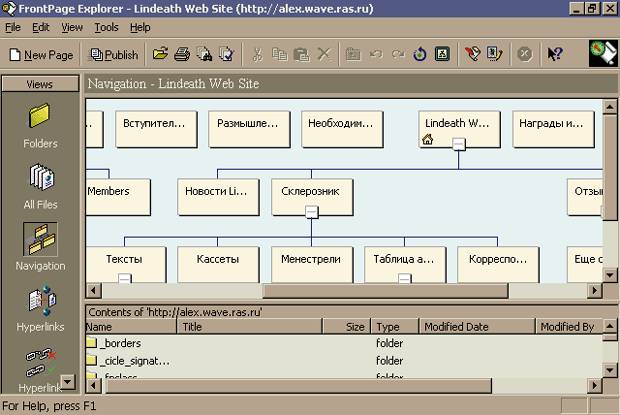Open Hyperlink Status view with chain icon
Image resolution: width=620 pixels, height=415 pixels.
pos(40,370)
